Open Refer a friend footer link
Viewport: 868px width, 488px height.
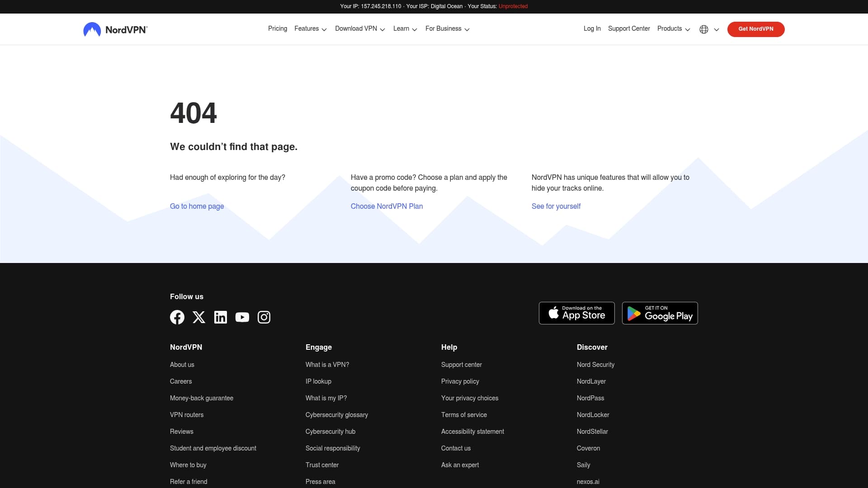pos(189,482)
